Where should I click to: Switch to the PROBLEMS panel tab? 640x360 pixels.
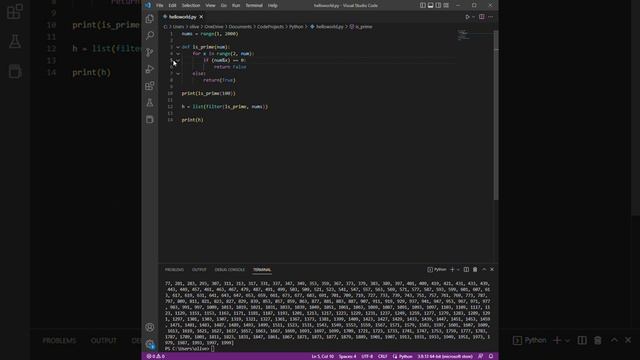pos(174,270)
